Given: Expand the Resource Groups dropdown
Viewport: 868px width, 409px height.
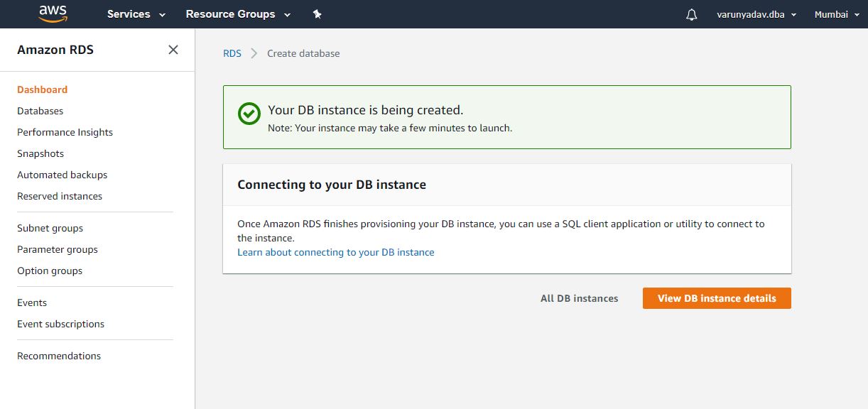Looking at the screenshot, I should point(237,13).
